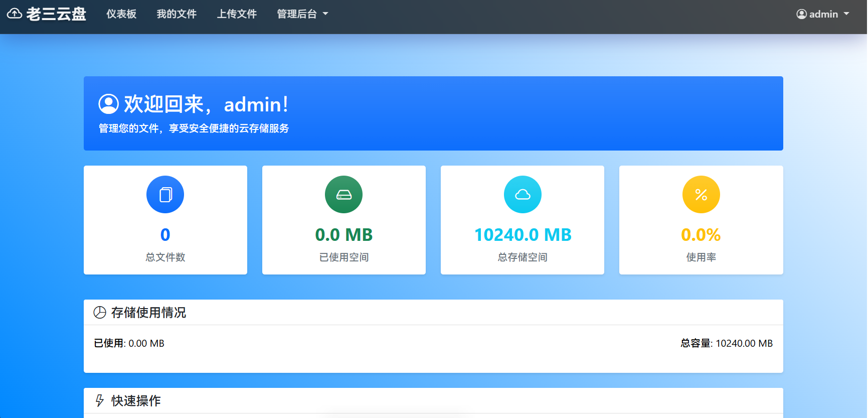This screenshot has width=868, height=418.
Task: Click the cyan cloud icon on 总存储空间 card
Action: coord(523,194)
